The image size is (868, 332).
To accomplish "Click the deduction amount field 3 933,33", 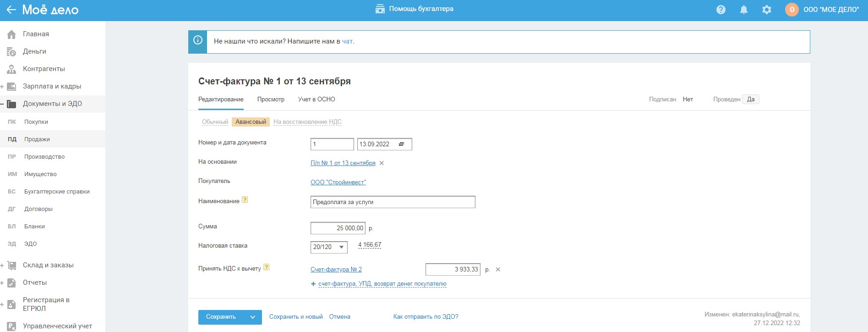I will coord(453,269).
